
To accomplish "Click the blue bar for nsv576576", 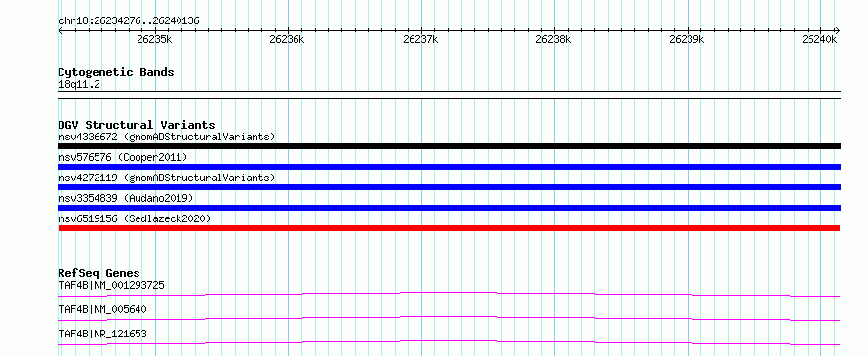I will click(449, 167).
